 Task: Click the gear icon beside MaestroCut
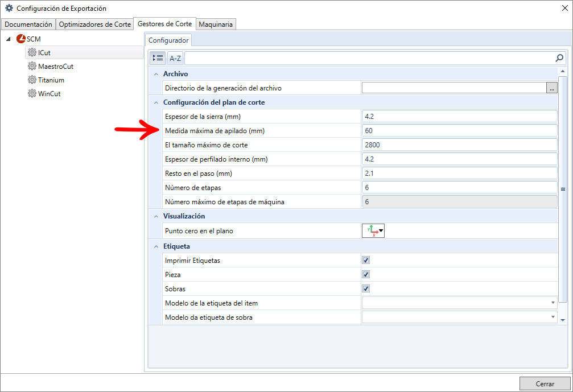[x=32, y=66]
